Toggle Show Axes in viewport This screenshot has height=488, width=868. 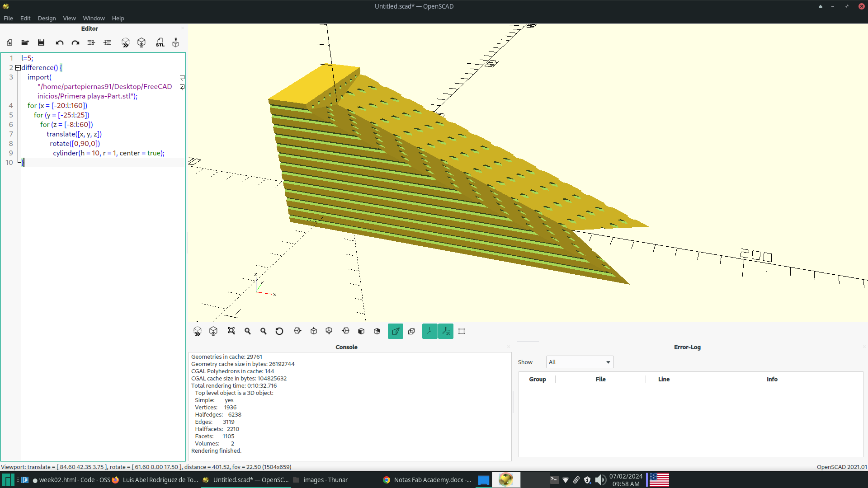(430, 331)
